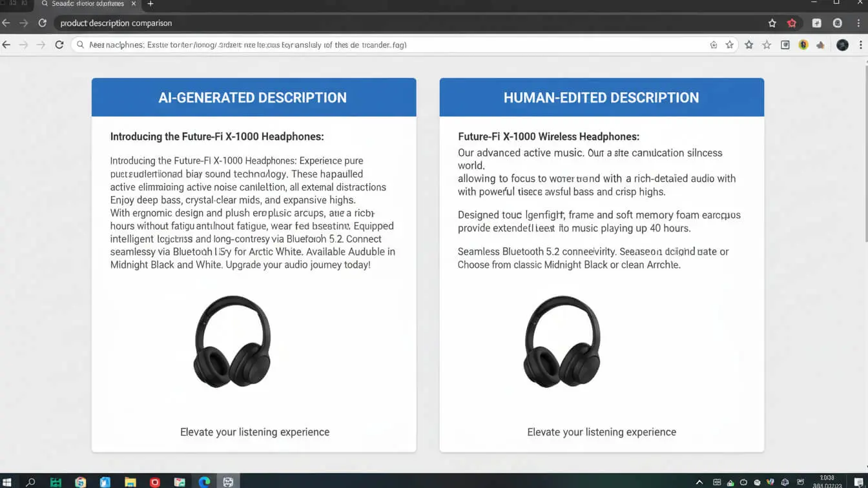This screenshot has width=868, height=488.
Task: Open File Explorer folder icon on taskbar
Action: (x=130, y=482)
